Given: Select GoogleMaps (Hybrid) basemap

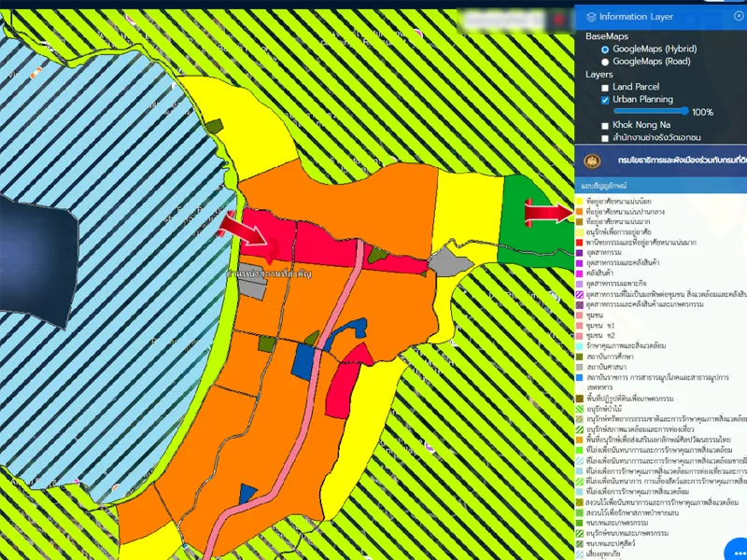Looking at the screenshot, I should 605,49.
